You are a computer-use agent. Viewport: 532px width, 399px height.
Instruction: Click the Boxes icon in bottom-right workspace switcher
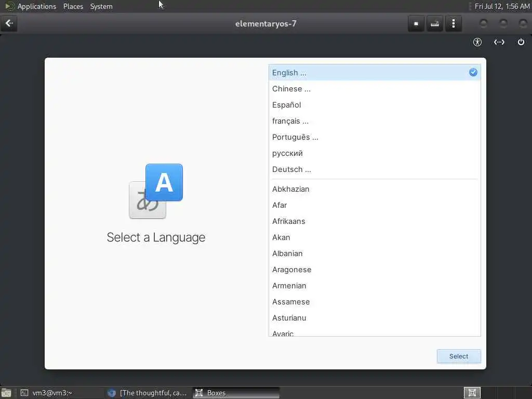click(x=472, y=393)
